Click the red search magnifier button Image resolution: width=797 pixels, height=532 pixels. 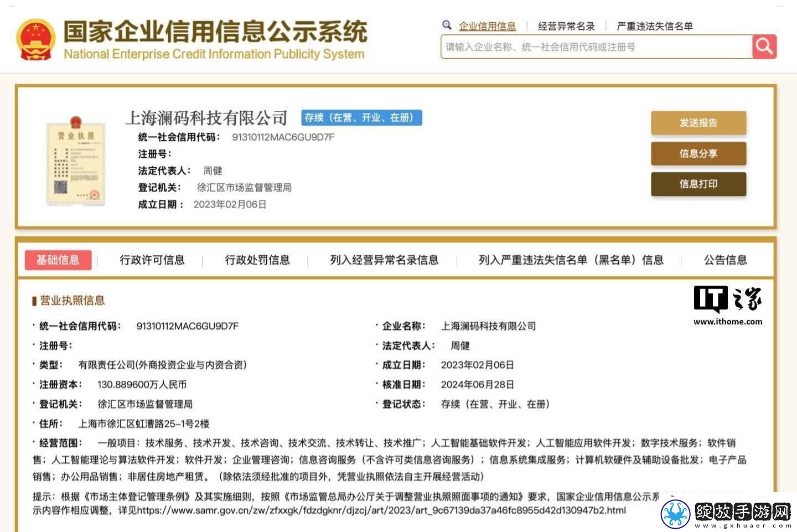[764, 47]
